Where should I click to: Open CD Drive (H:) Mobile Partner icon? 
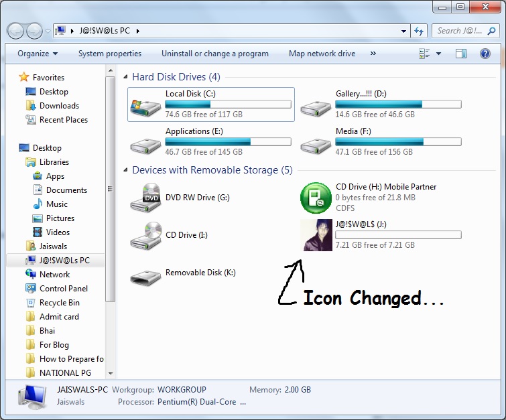coord(316,198)
